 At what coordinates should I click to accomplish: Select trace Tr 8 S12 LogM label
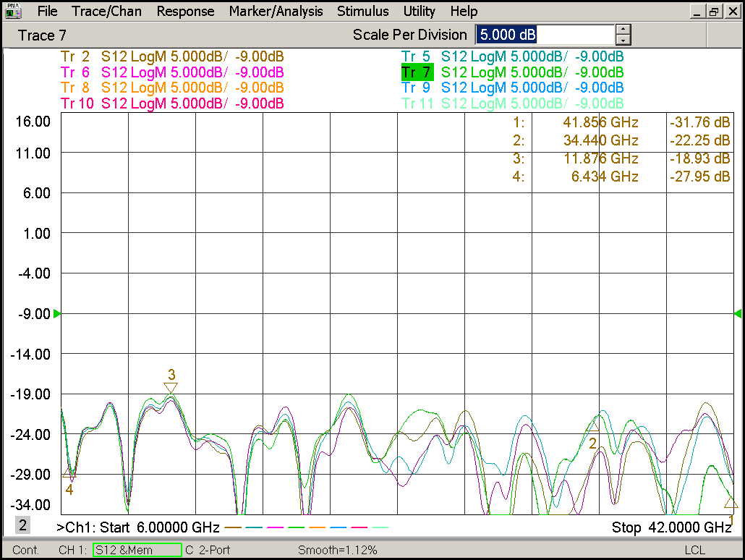coord(172,88)
